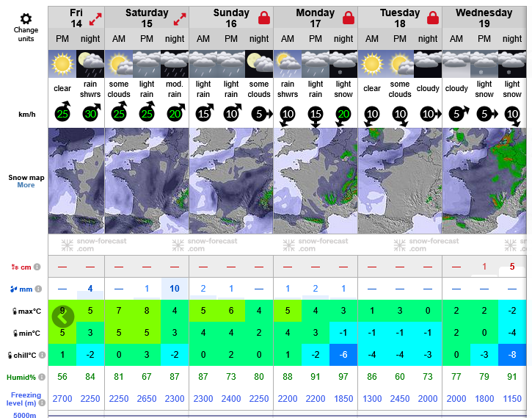Click the 5 cm snowfall Wednesday night
Screen dimensions: 532x418
point(512,267)
